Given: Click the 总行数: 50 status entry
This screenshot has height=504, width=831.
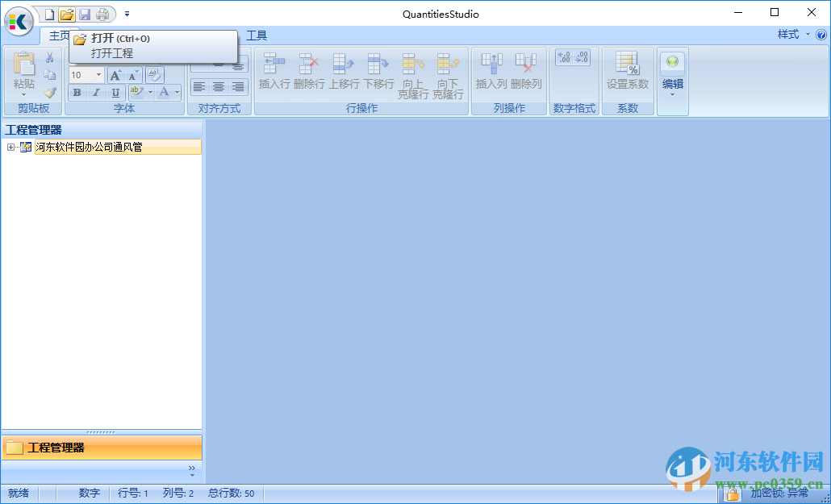Looking at the screenshot, I should point(231,494).
